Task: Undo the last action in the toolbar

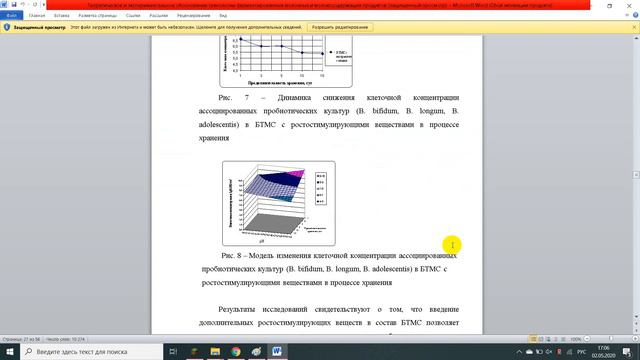Action: tap(23, 4)
